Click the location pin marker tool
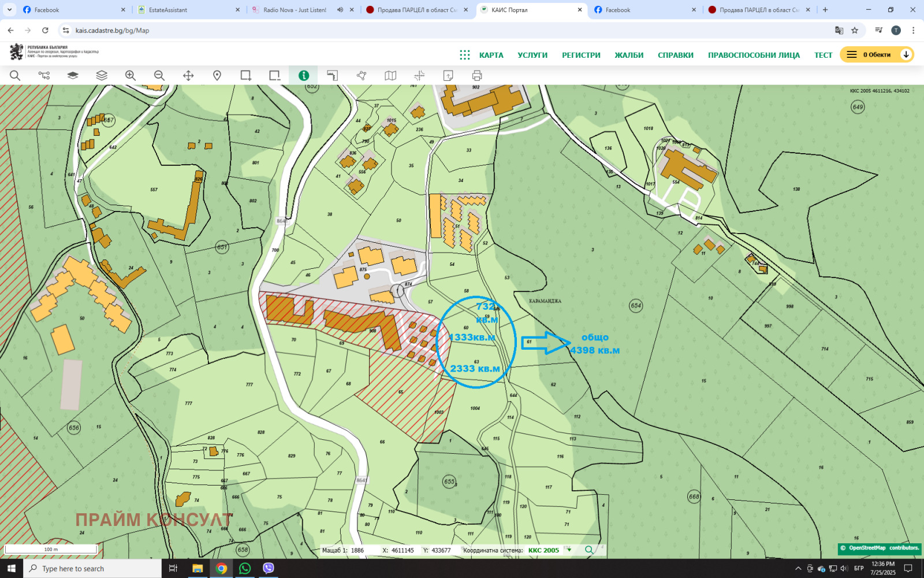The image size is (924, 578). (x=217, y=76)
